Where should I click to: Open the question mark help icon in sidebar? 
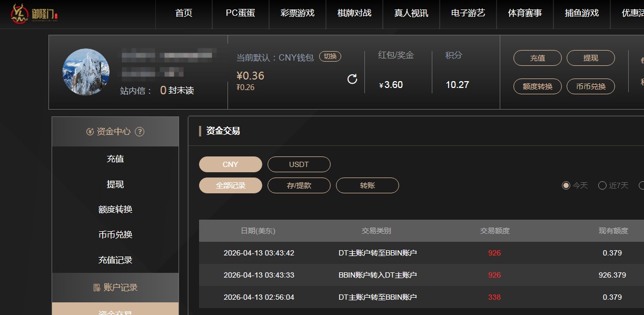pyautogui.click(x=139, y=132)
